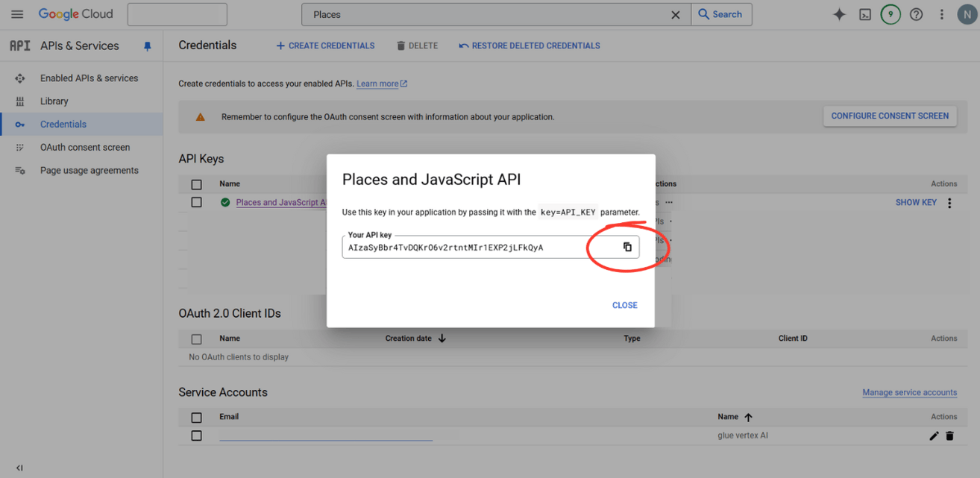
Task: Select the Places and JavaScript API key checkbox
Action: (x=196, y=202)
